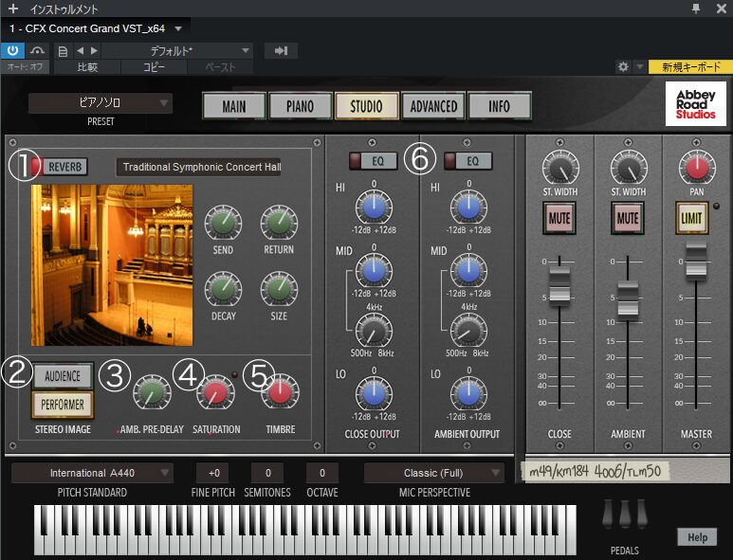
Task: Click the AMBIENT channel volume fader
Action: pos(628,299)
